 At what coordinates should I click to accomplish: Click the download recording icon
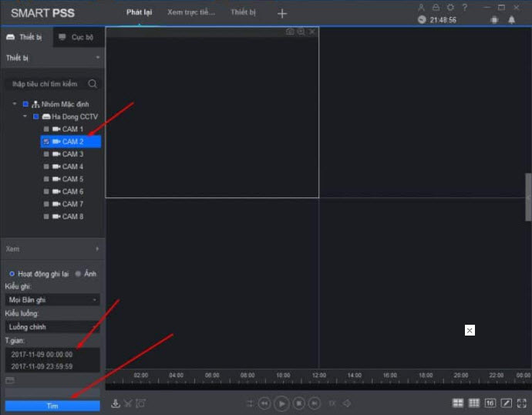click(116, 403)
